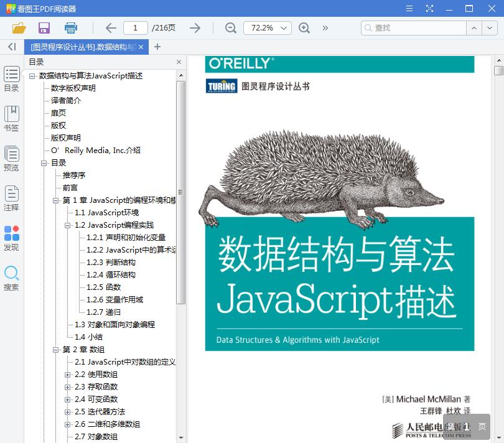Collapse the 第 1 章 tree node
Viewport: 504px width, 443px height.
(55, 200)
